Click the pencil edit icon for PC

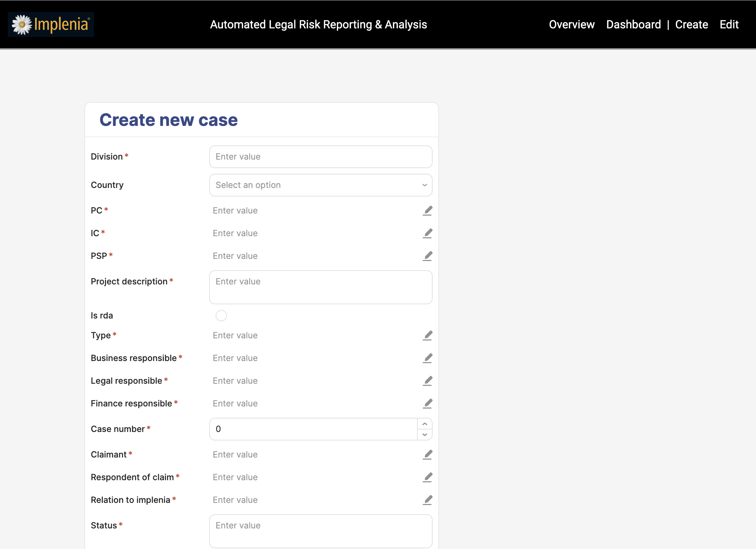427,211
